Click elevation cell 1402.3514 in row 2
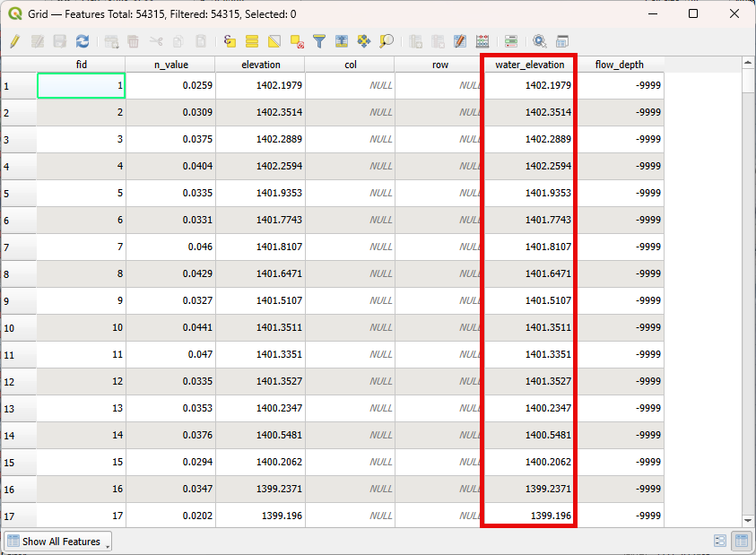This screenshot has height=555, width=756. pos(260,112)
